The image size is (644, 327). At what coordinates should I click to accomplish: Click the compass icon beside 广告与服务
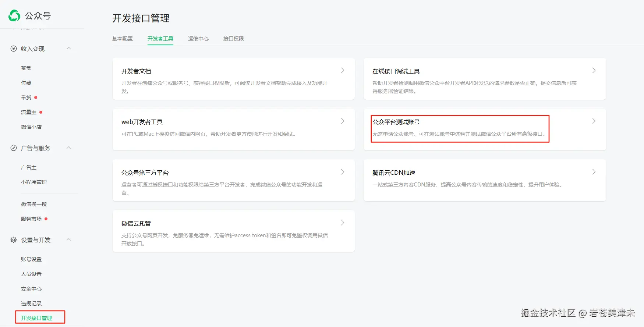coord(14,148)
